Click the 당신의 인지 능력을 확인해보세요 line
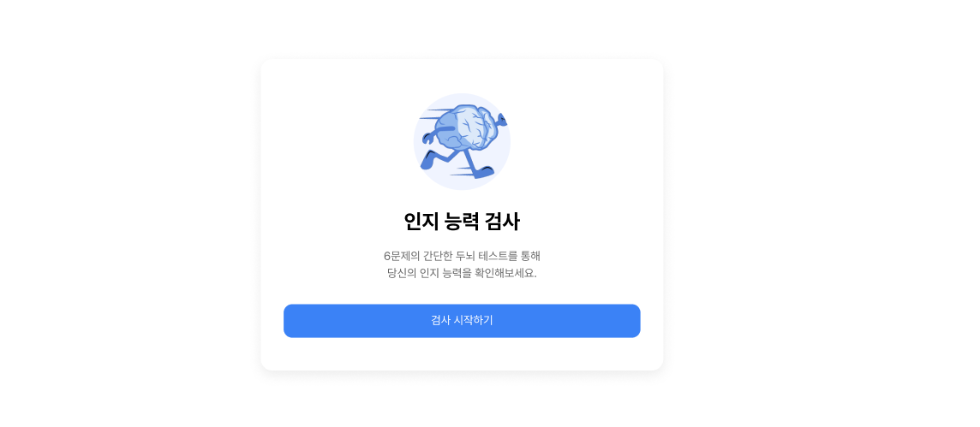Viewport: 980px width, 427px height. [462, 274]
